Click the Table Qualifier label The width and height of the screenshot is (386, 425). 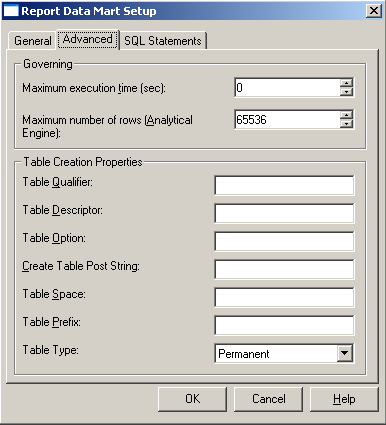click(58, 182)
